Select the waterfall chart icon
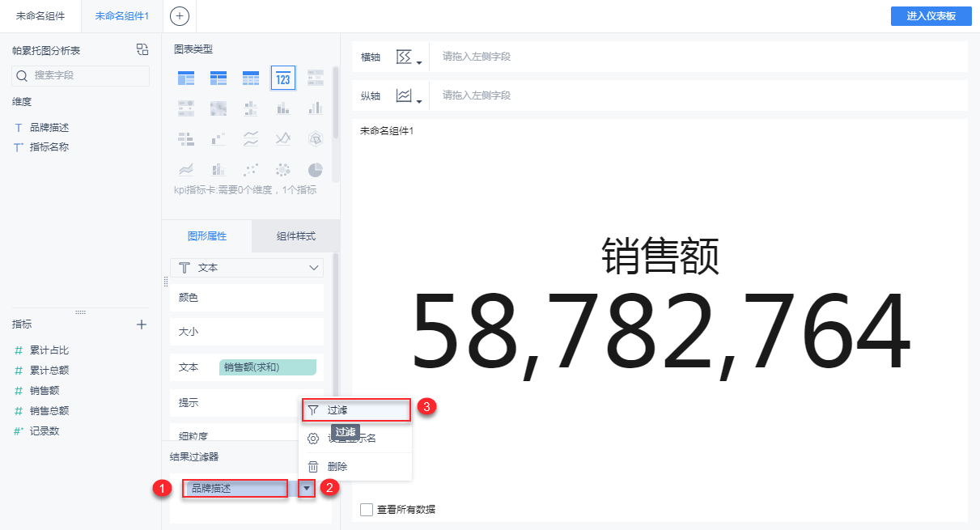 coord(218,139)
